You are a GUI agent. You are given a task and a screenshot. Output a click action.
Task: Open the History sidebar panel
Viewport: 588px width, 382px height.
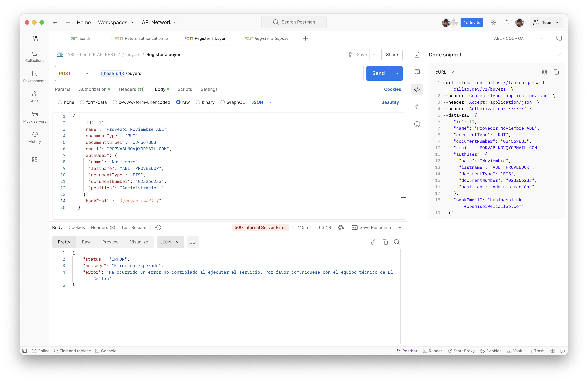pos(35,137)
